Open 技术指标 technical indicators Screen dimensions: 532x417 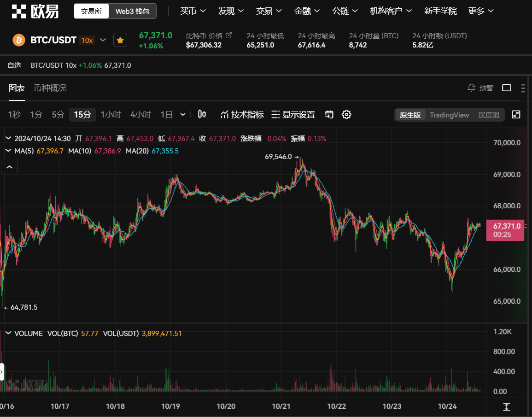[x=242, y=114]
